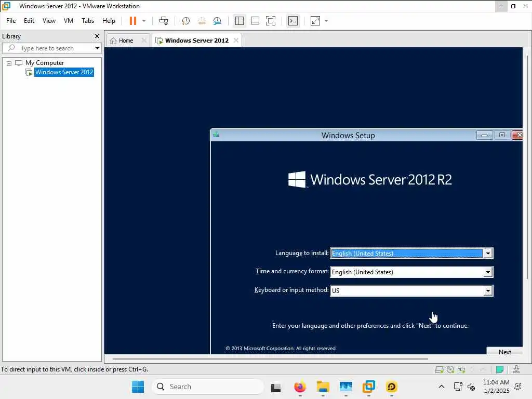Screen dimensions: 532x399
Task: Open the File menu
Action: [11, 21]
